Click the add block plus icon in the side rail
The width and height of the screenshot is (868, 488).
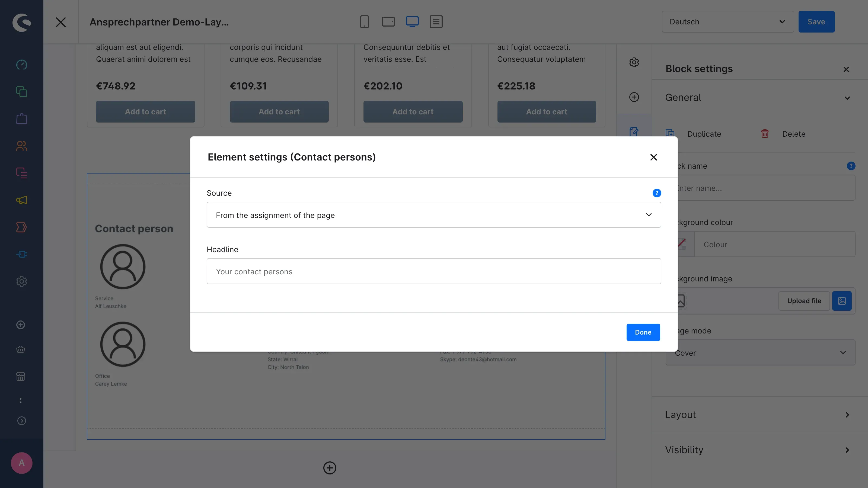634,97
